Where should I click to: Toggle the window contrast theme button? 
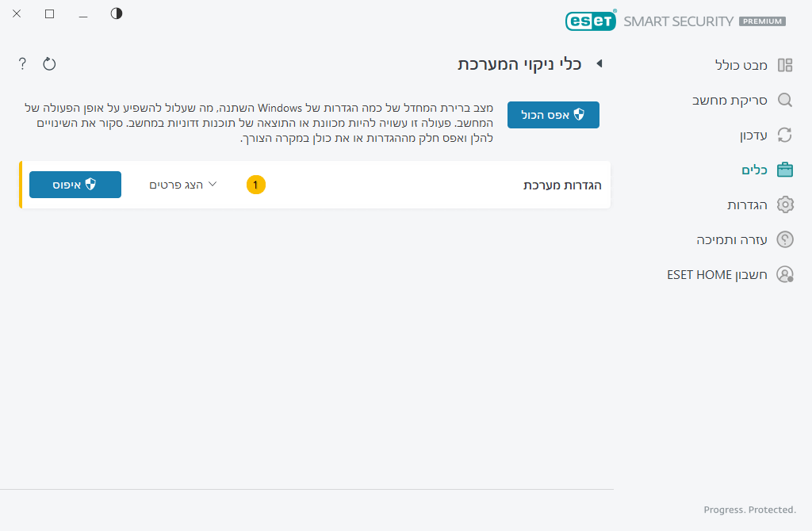pyautogui.click(x=116, y=13)
